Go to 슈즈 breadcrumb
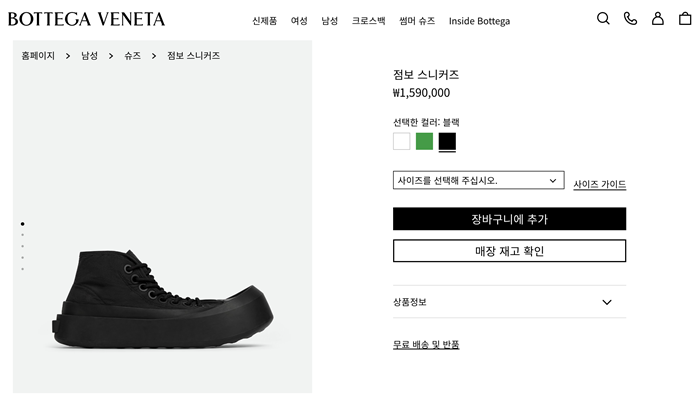Screen dimensions: 700x401 coord(132,56)
